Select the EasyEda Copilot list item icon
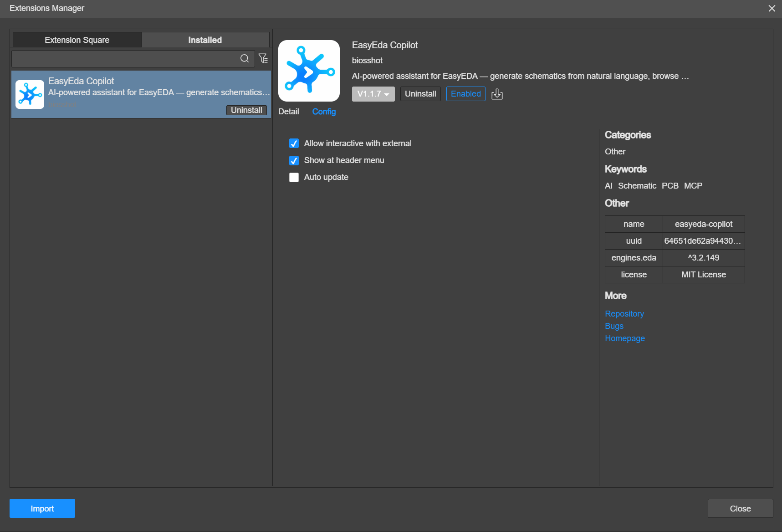Viewport: 782px width, 532px height. (x=30, y=94)
